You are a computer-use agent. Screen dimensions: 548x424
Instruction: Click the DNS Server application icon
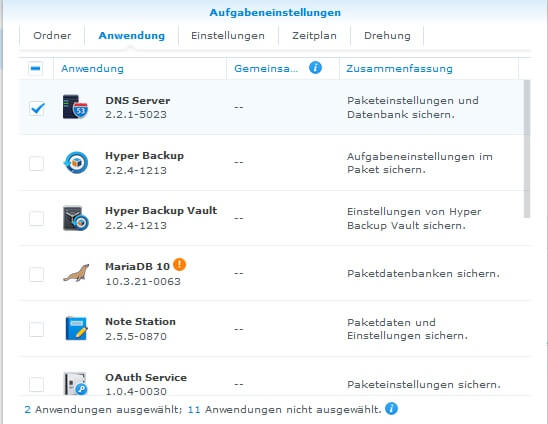coord(75,107)
